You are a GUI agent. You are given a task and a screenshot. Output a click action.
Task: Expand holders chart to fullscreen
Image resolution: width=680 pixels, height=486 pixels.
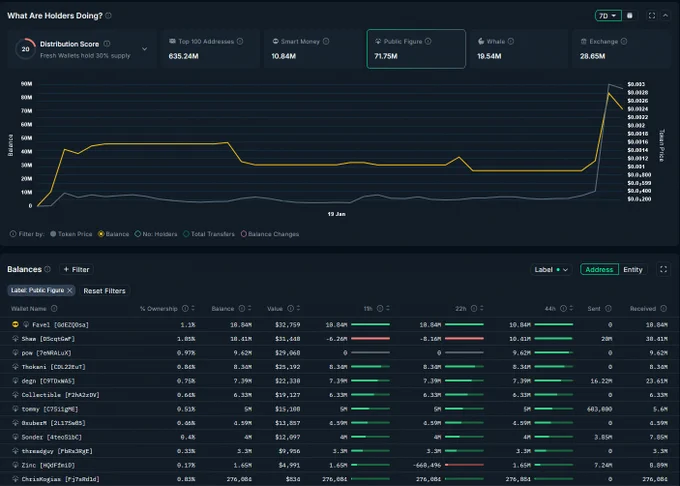click(x=651, y=16)
